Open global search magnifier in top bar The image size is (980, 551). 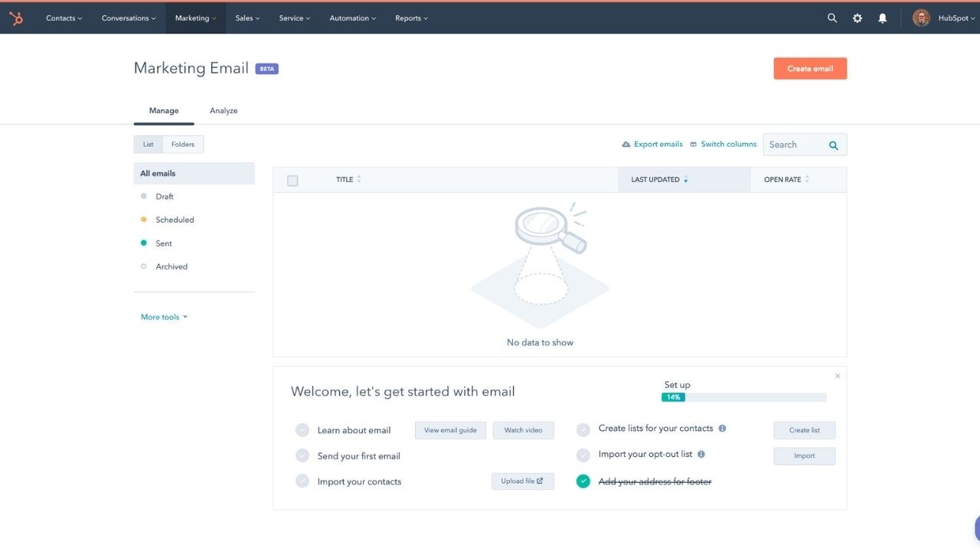(x=832, y=18)
